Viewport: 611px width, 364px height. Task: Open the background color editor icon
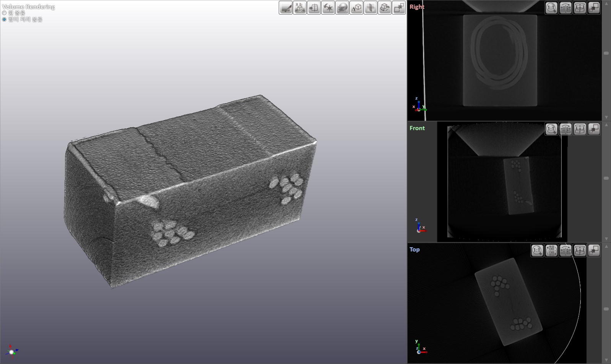(286, 8)
